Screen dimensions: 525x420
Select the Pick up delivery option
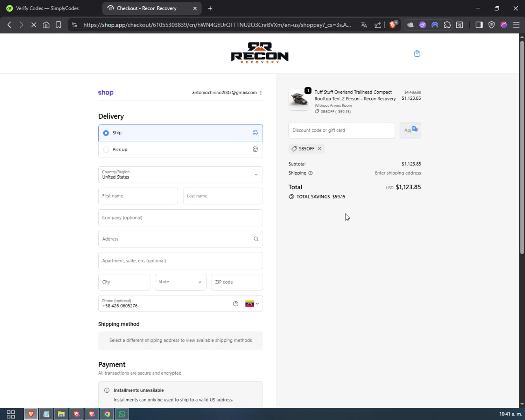pos(181,149)
